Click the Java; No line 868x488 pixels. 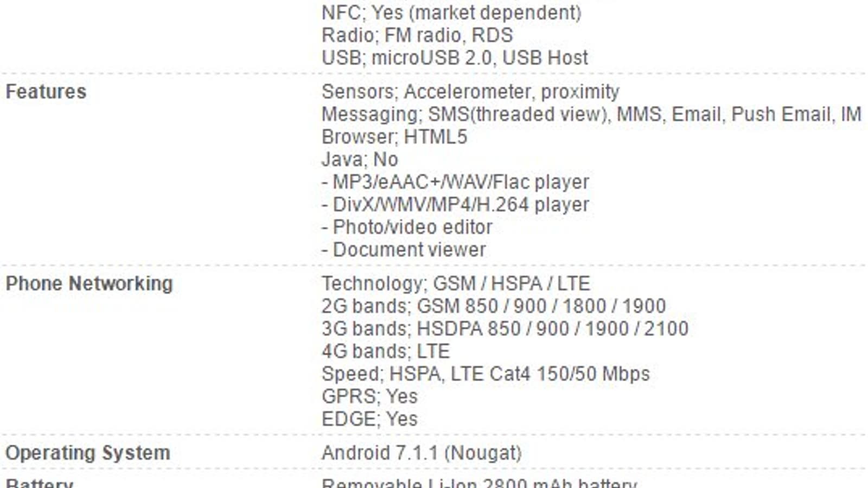point(360,159)
